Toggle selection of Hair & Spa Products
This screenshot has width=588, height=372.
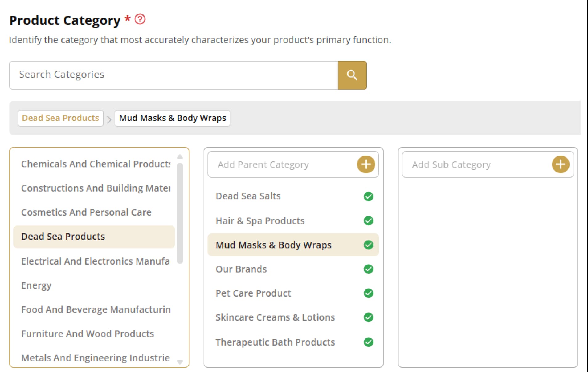pyautogui.click(x=368, y=220)
